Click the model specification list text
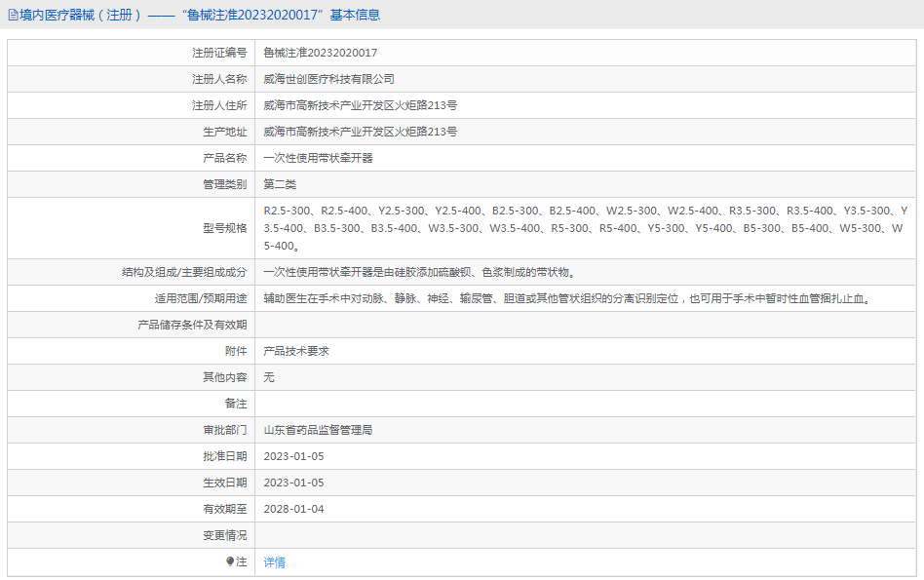Viewport: 924px width, 580px height. click(x=585, y=228)
